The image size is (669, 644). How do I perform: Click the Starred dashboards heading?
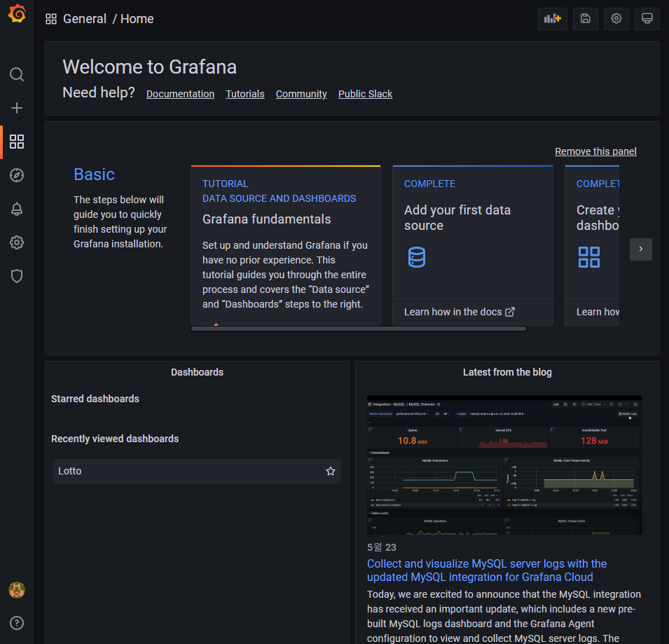pyautogui.click(x=95, y=399)
